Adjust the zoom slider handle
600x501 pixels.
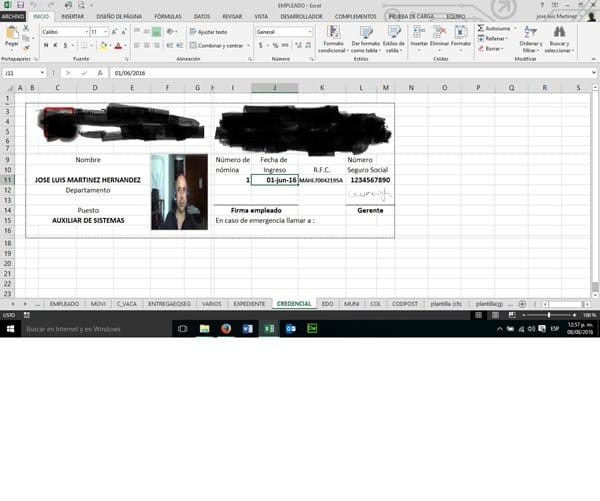point(549,315)
